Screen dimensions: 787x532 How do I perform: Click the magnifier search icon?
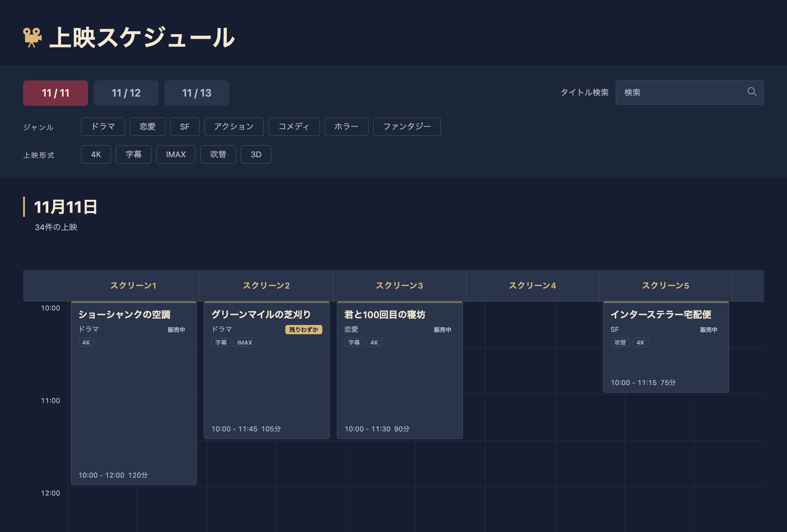pyautogui.click(x=752, y=92)
